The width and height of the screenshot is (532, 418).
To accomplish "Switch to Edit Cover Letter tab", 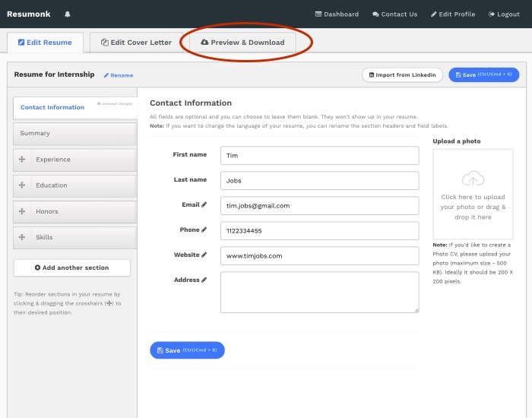I will pyautogui.click(x=136, y=43).
